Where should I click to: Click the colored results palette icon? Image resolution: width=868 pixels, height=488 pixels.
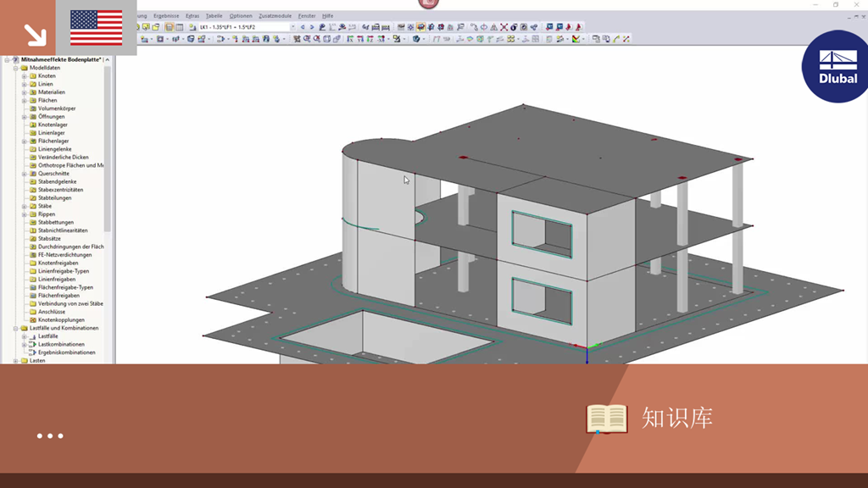[x=576, y=39]
